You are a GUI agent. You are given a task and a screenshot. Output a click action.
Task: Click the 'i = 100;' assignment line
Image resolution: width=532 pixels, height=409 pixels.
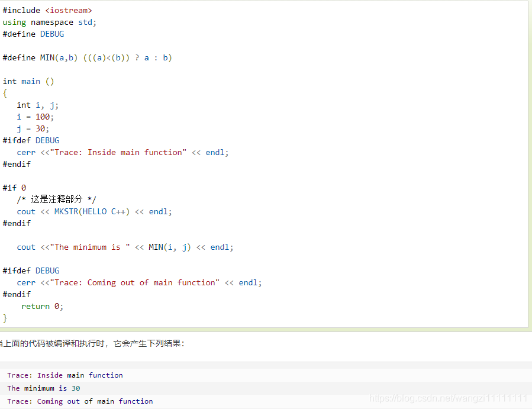point(36,117)
